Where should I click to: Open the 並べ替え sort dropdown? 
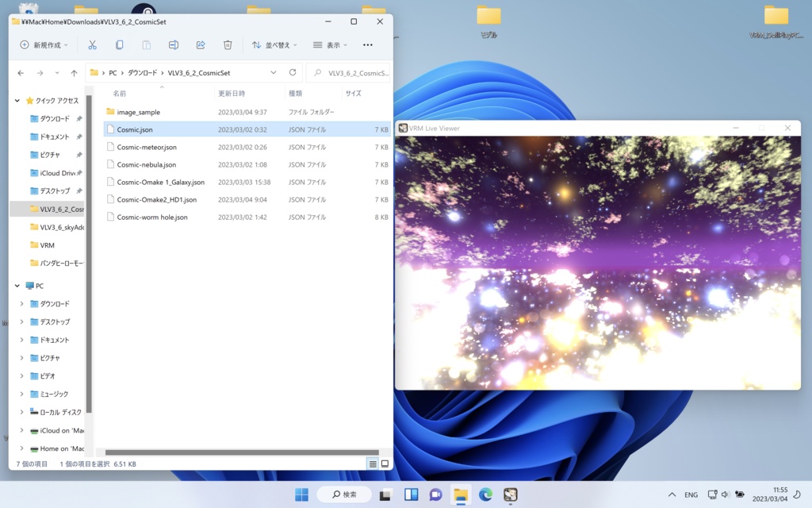click(x=274, y=45)
